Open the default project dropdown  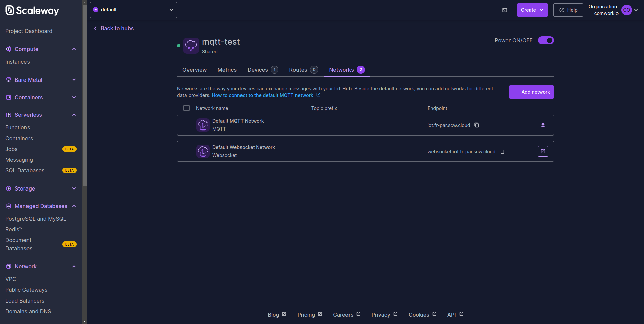click(133, 10)
